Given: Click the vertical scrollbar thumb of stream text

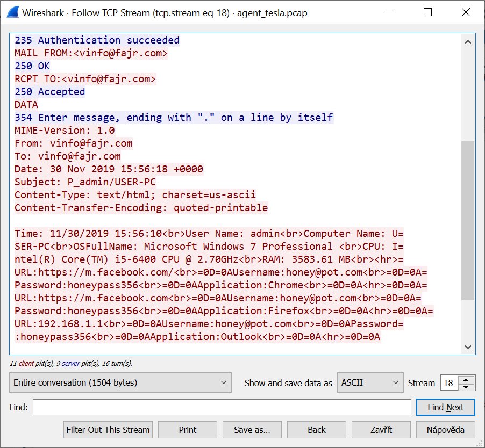Looking at the screenshot, I should coord(468,220).
